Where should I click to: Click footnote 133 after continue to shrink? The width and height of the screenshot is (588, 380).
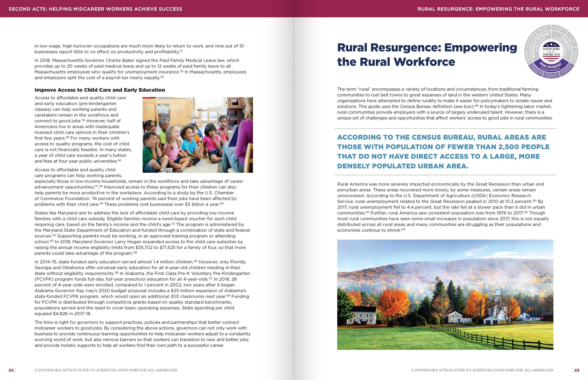click(403, 229)
